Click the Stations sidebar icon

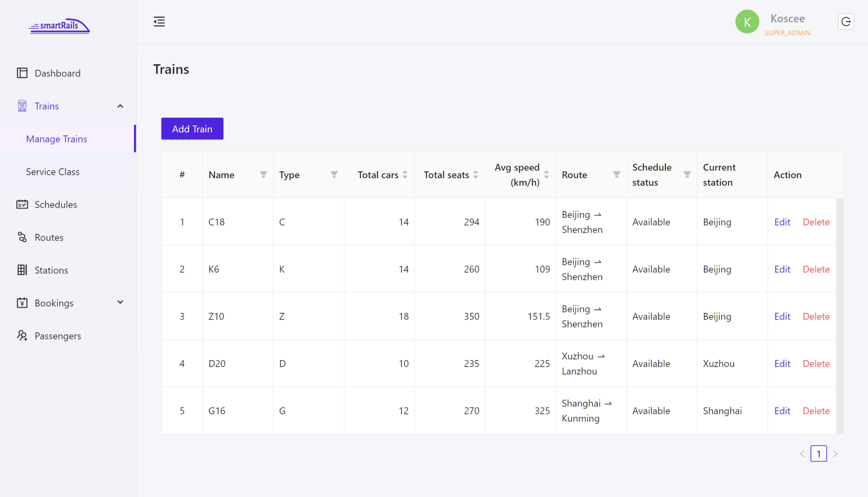[22, 270]
